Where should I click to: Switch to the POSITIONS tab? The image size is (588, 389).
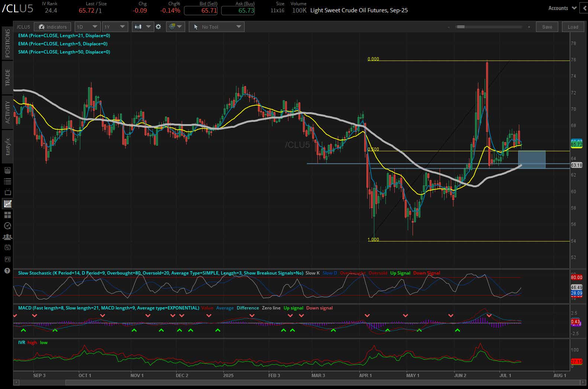tap(7, 43)
